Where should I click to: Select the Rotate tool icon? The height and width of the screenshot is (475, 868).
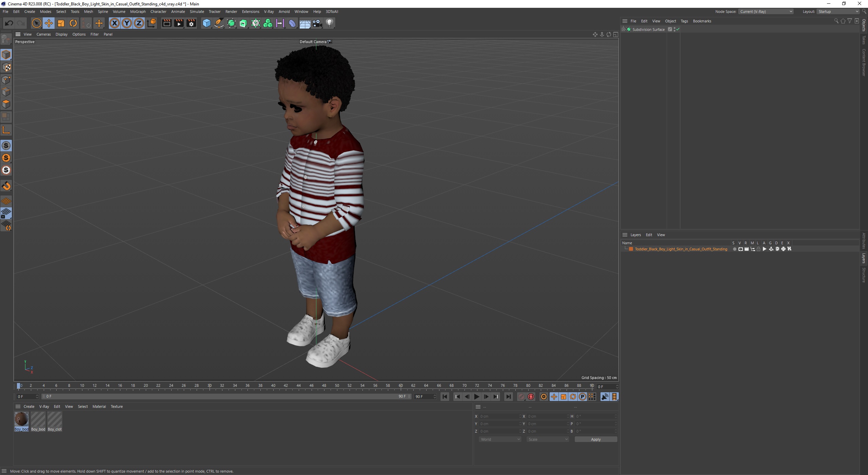73,23
